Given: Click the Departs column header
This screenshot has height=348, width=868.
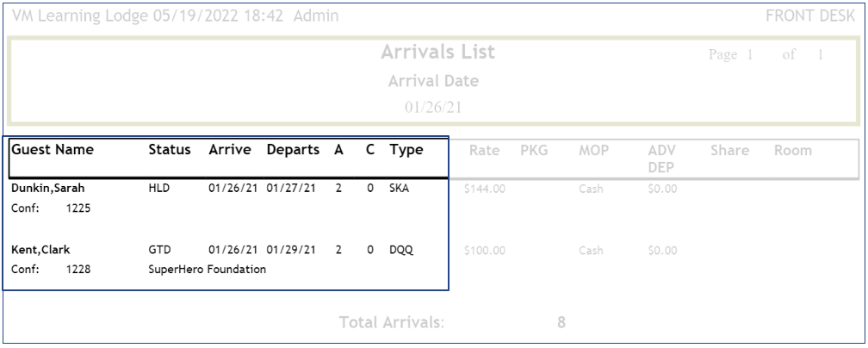Looking at the screenshot, I should click(x=294, y=151).
